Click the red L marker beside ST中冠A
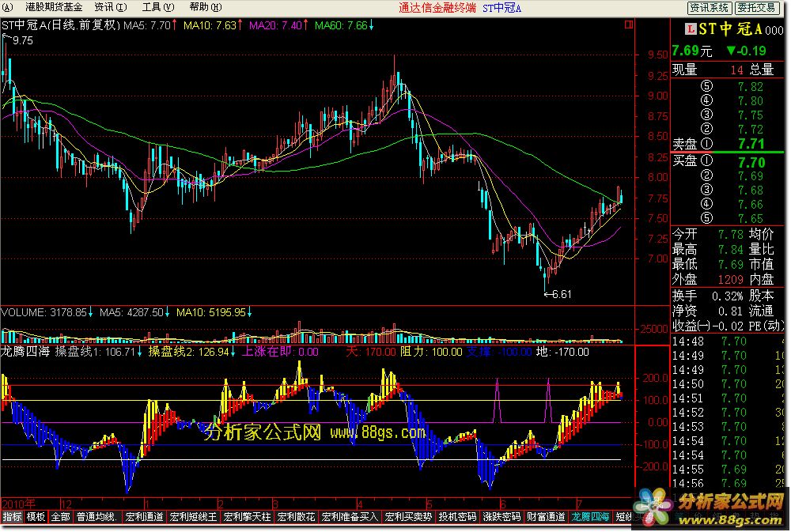The height and width of the screenshot is (532, 791). coord(691,28)
